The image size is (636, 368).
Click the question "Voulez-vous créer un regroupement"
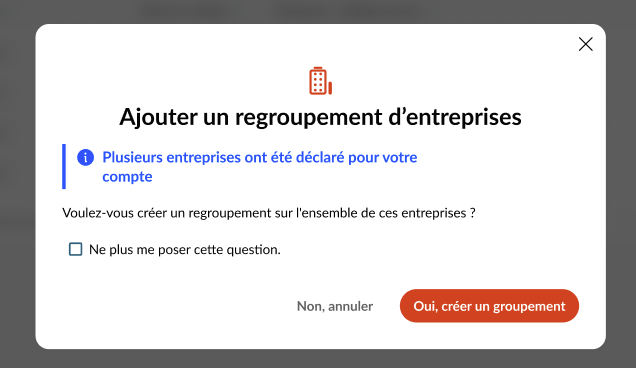(269, 213)
